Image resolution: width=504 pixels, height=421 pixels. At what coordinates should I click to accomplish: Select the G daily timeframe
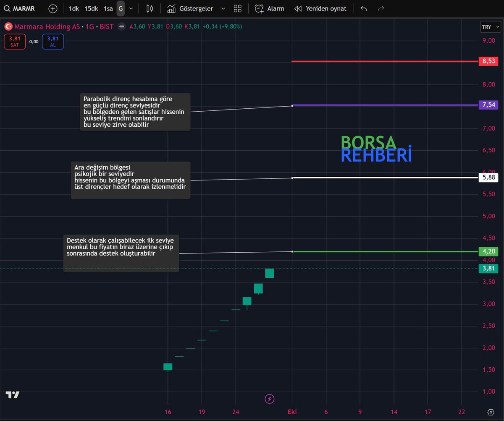point(121,8)
